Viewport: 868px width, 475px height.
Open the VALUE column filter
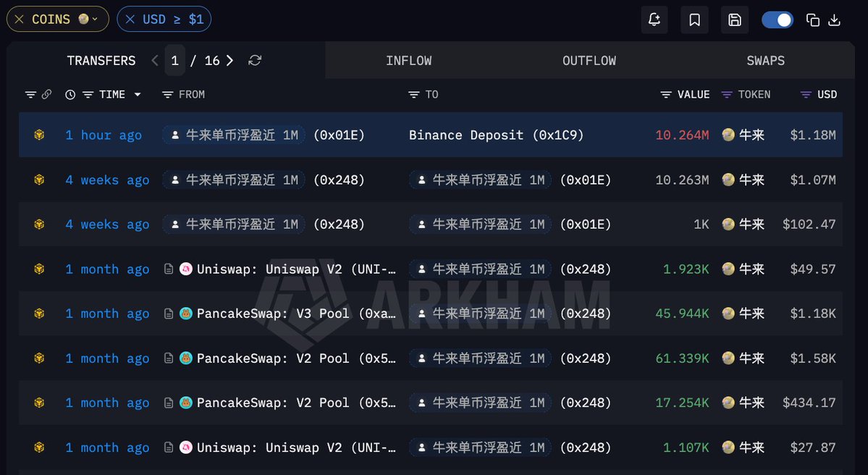(x=666, y=95)
